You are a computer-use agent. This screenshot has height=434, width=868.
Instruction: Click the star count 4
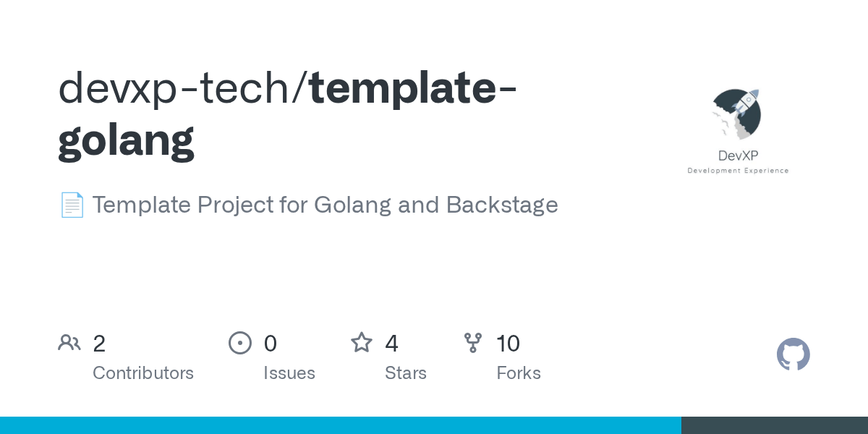[x=391, y=344]
